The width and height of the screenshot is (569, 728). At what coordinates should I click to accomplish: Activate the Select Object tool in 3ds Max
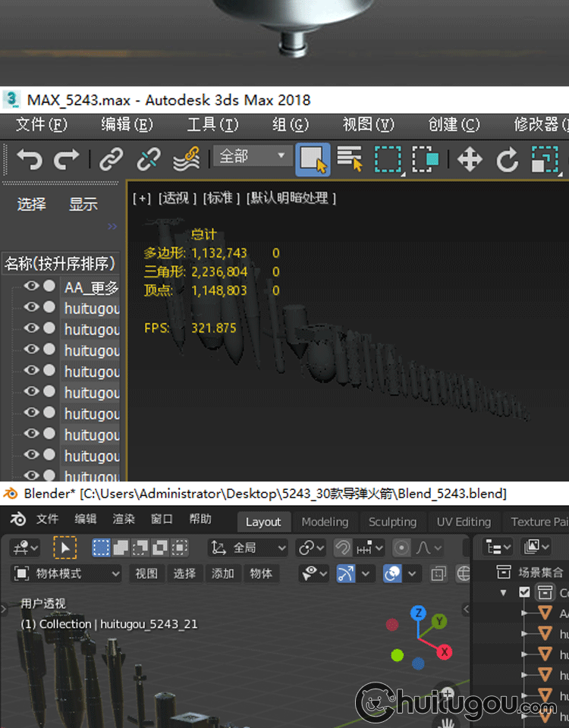[x=313, y=159]
